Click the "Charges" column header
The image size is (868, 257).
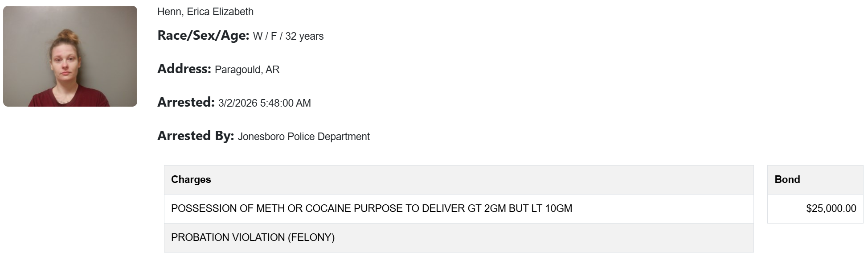point(191,179)
